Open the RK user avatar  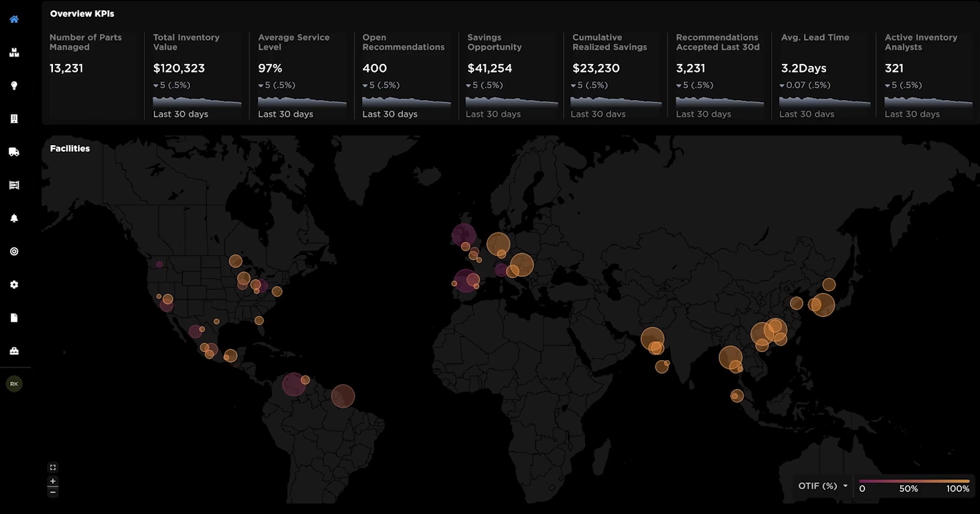tap(14, 384)
